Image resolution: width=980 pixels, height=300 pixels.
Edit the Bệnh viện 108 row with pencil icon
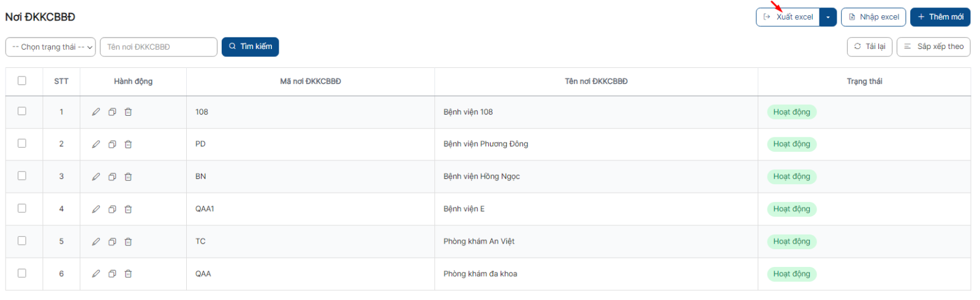coord(96,112)
